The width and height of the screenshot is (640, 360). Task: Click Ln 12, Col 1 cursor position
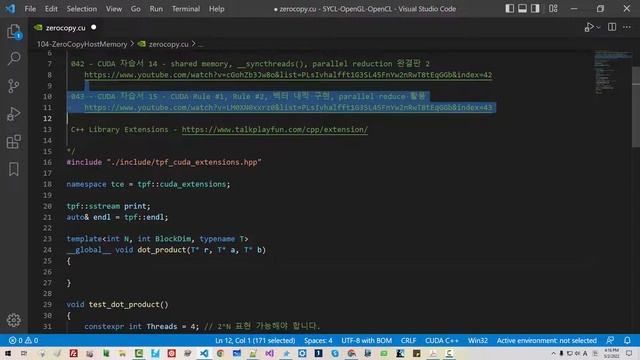point(255,340)
